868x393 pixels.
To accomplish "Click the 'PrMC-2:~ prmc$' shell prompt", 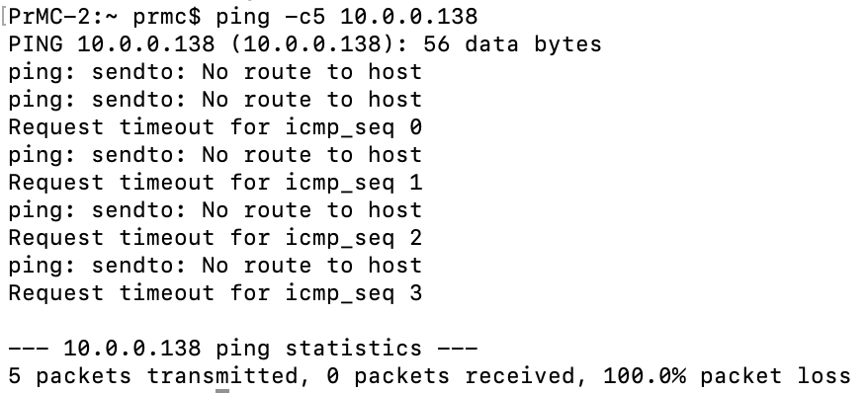I will click(105, 17).
